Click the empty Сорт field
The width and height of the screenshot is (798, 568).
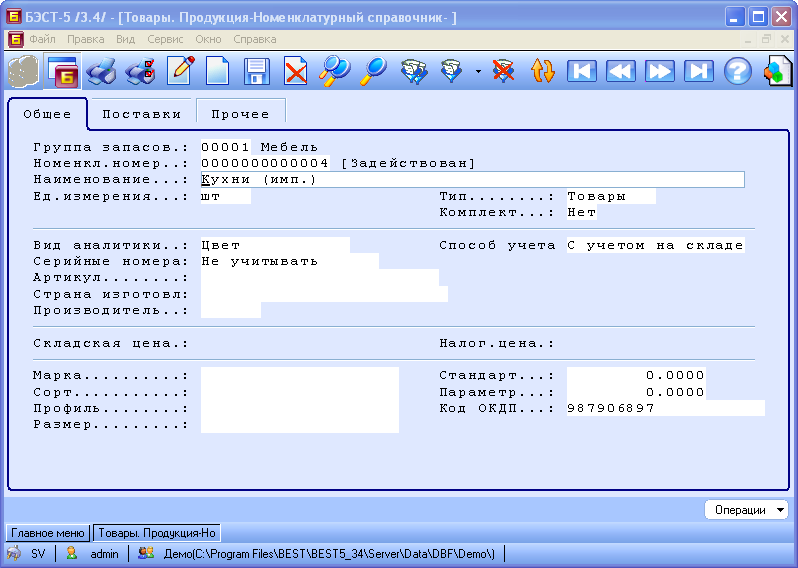300,392
